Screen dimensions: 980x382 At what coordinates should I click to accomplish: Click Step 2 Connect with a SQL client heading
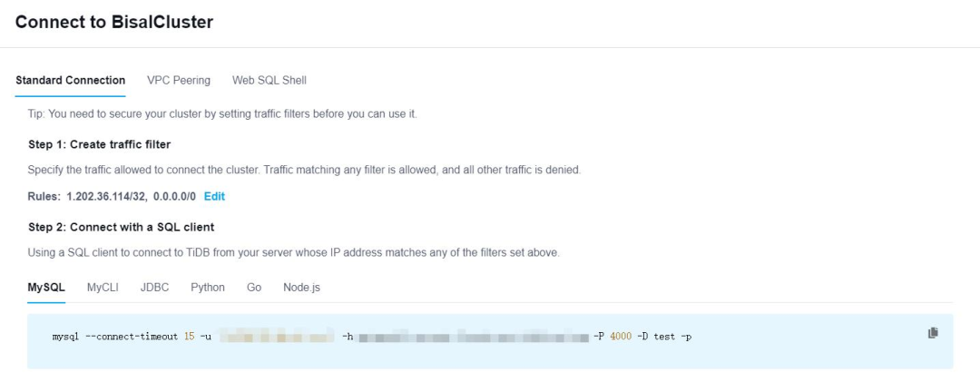pos(122,227)
